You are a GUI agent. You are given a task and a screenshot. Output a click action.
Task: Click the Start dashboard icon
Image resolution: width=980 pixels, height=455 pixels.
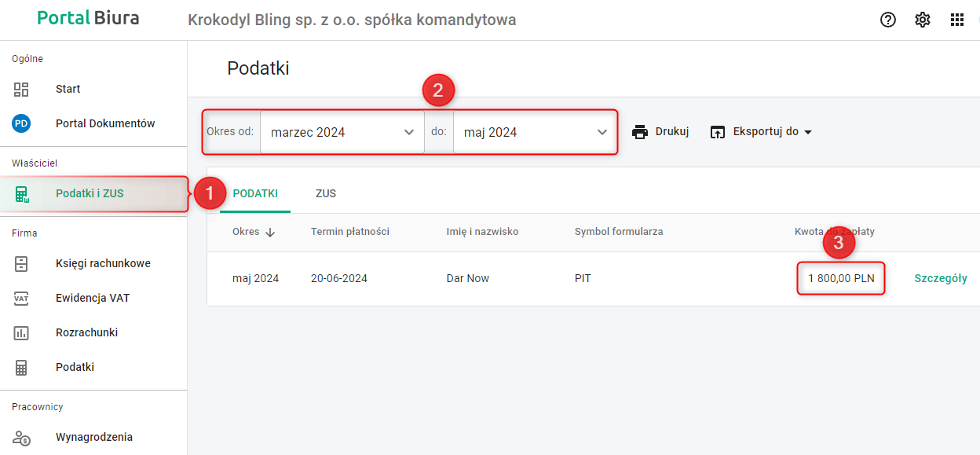tap(21, 89)
